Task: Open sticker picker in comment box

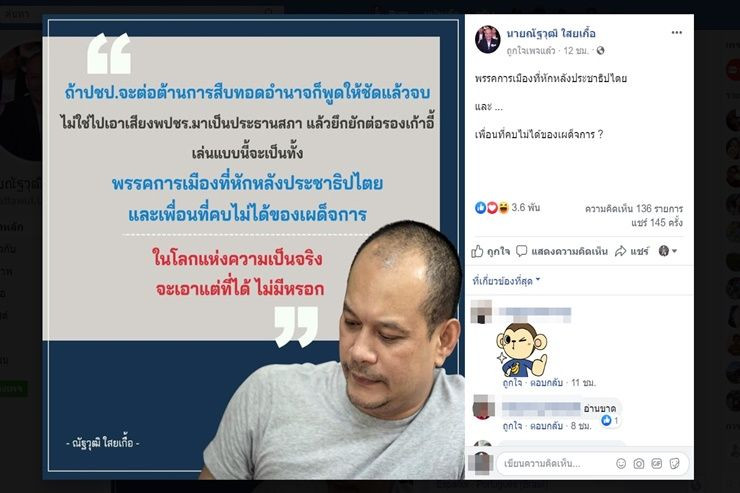Action: click(674, 464)
